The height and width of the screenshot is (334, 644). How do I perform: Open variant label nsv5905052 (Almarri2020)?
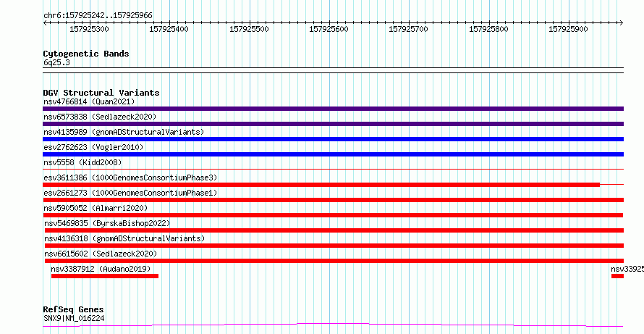point(96,208)
